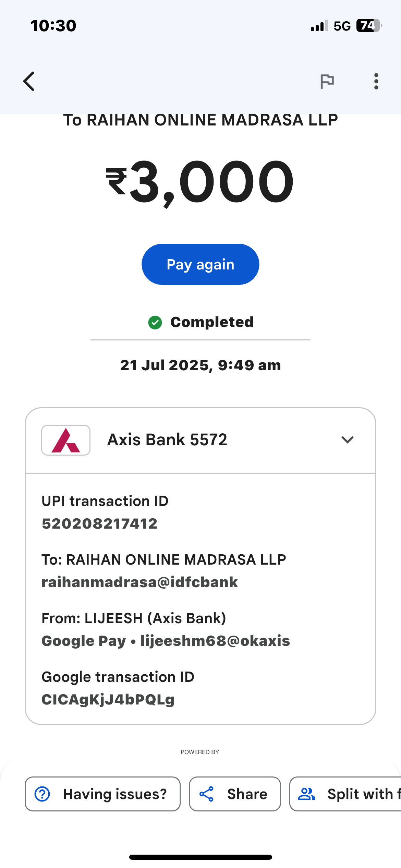The width and height of the screenshot is (401, 868).
Task: Tap the signal strength bars icon
Action: [319, 26]
